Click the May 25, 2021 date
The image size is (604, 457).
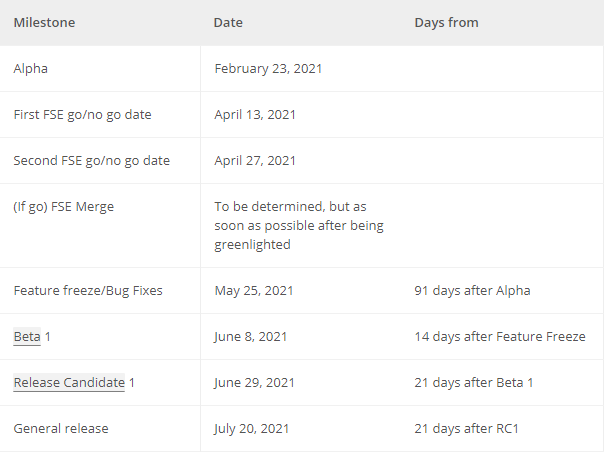254,291
